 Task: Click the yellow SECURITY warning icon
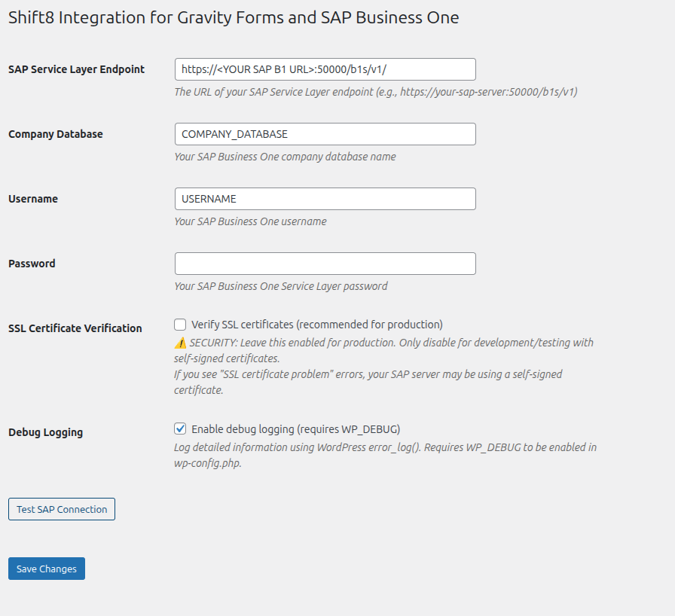179,342
